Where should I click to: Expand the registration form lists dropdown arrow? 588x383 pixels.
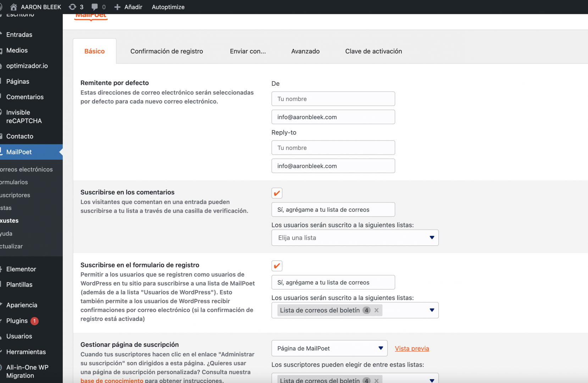pyautogui.click(x=432, y=310)
